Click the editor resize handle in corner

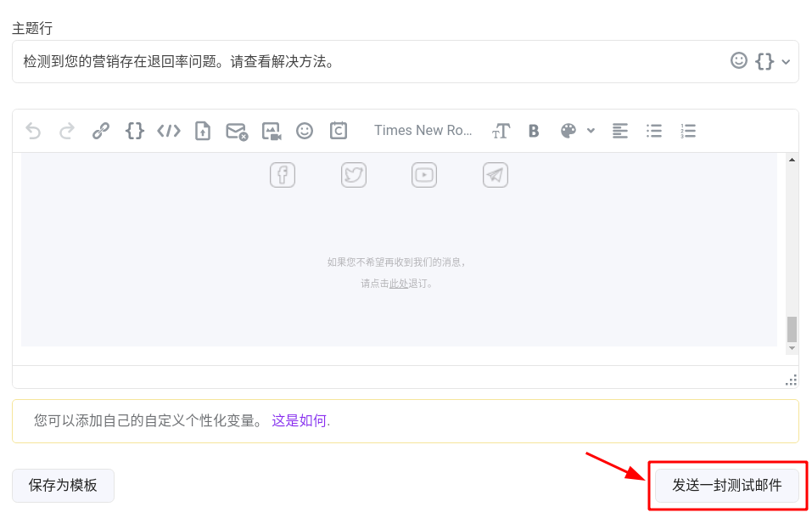(x=792, y=380)
